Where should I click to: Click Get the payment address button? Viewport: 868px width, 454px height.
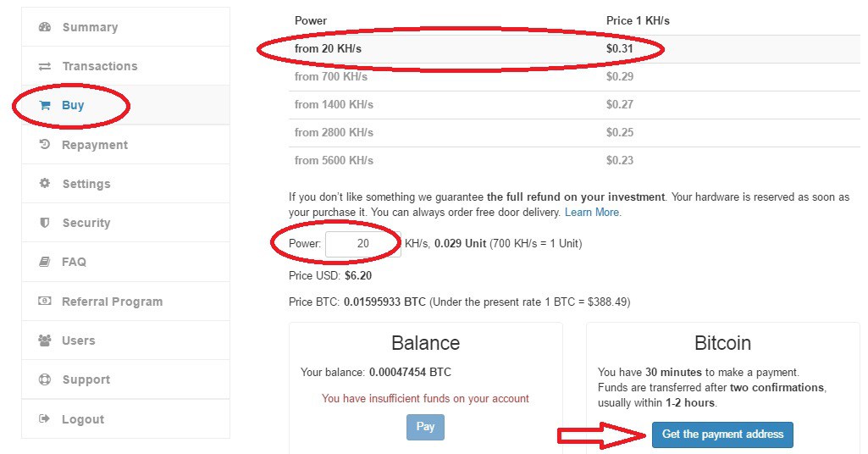(722, 435)
